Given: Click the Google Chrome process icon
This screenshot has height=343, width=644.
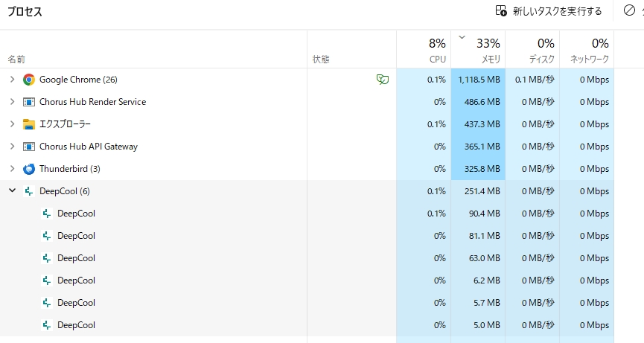Looking at the screenshot, I should tap(29, 80).
